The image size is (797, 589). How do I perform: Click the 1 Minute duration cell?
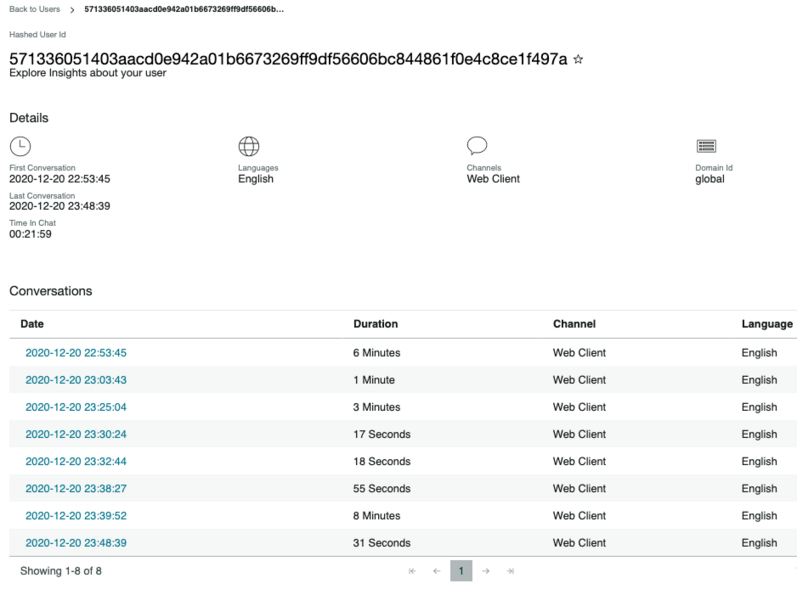pos(374,380)
